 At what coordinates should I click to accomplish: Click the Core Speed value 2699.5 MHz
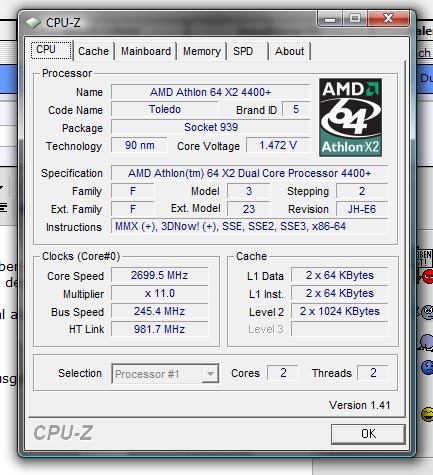click(x=159, y=275)
